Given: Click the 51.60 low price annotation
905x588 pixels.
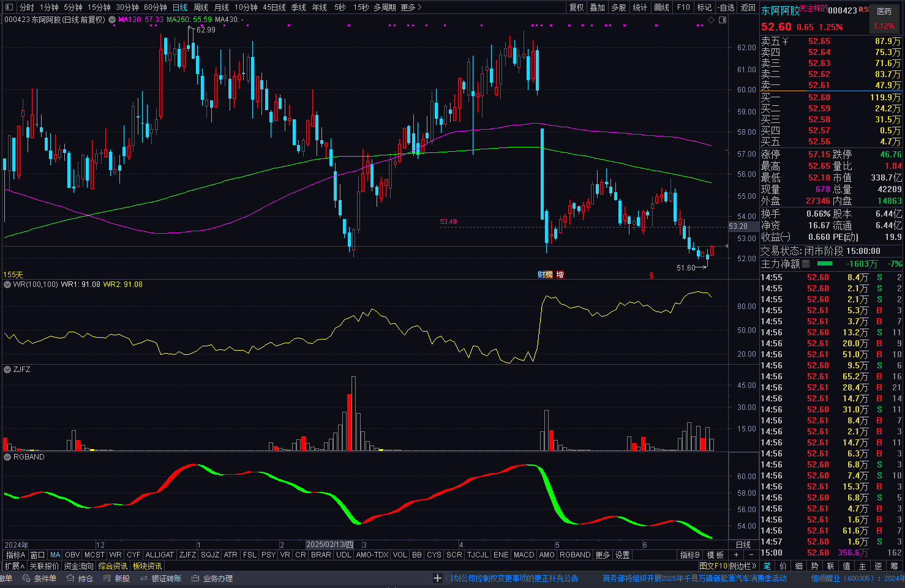Looking at the screenshot, I should point(686,268).
